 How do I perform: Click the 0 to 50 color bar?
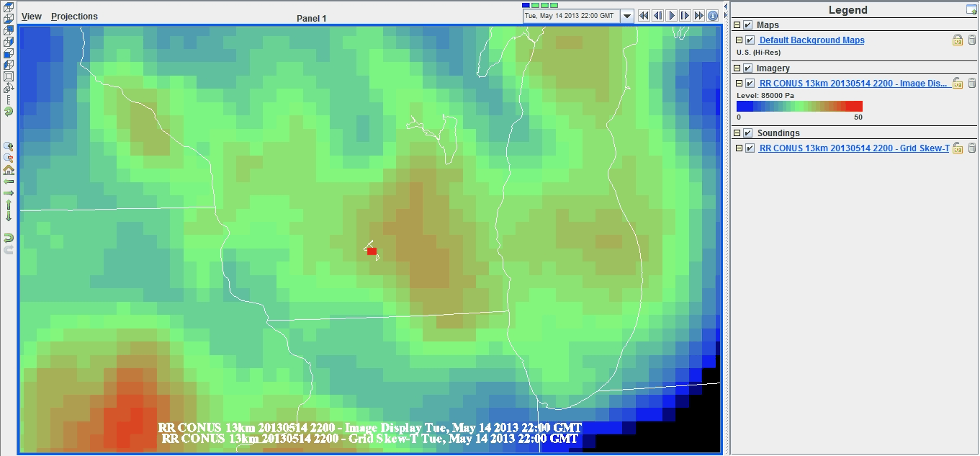pos(799,107)
